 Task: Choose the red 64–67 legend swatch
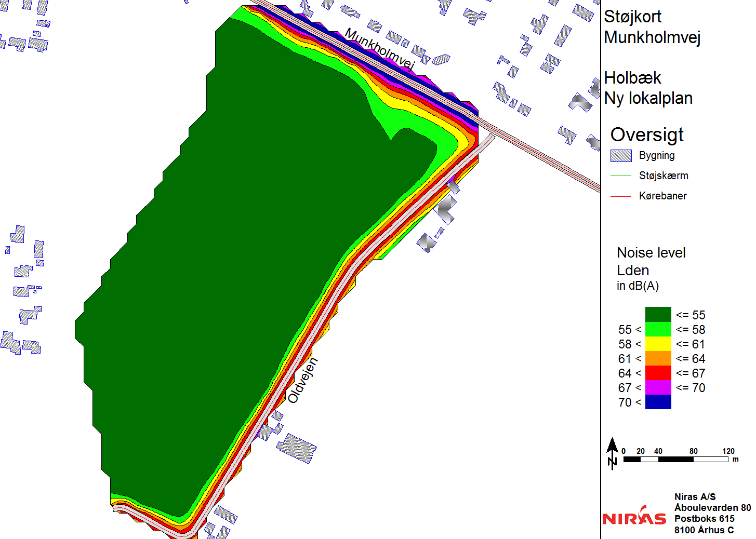[658, 373]
